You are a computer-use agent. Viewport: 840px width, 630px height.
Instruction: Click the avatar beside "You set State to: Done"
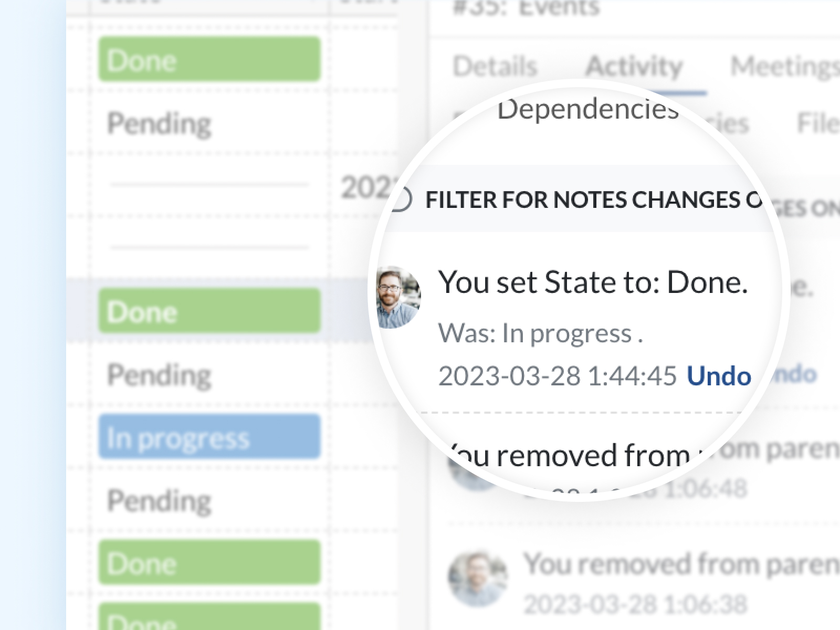coord(399,297)
